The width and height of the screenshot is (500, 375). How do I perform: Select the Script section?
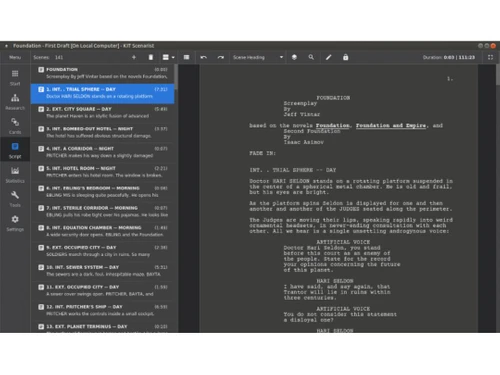(x=15, y=151)
